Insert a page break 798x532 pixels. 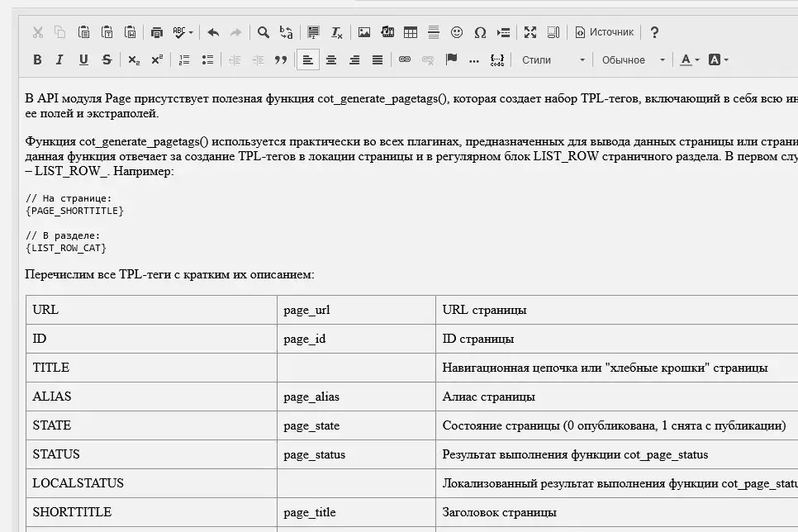504,31
